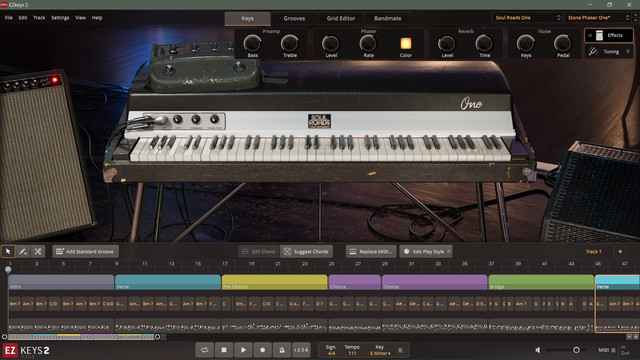
Task: Open the Settings menu
Action: coord(60,18)
